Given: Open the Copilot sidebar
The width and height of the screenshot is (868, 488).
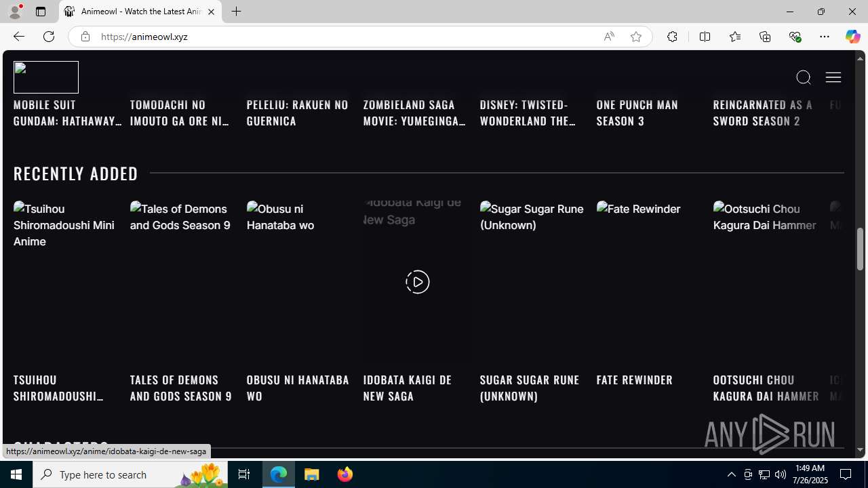Looking at the screenshot, I should click(852, 37).
